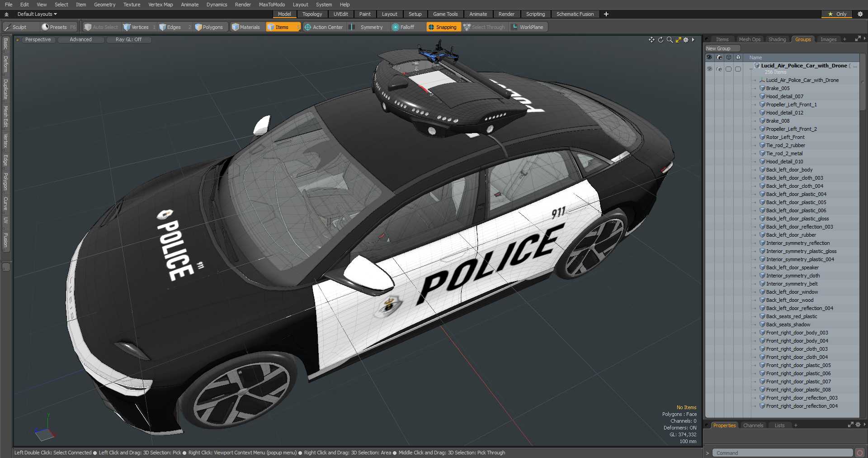Open the Duplicate vertical tab
868x458 pixels.
[x=5, y=89]
